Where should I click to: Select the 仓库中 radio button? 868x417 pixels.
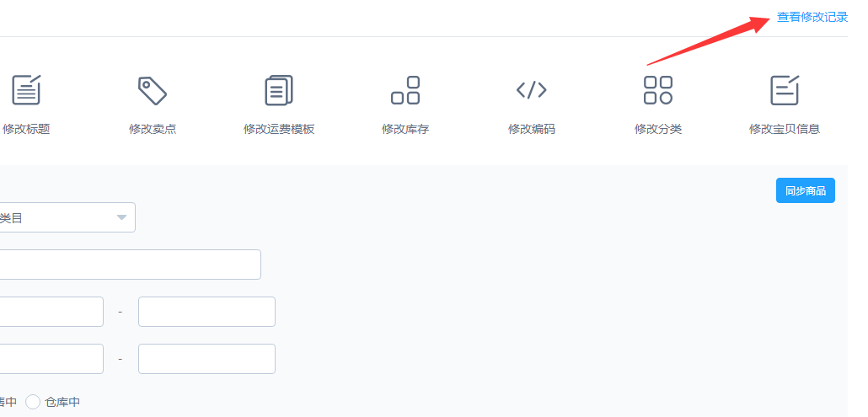(33, 402)
